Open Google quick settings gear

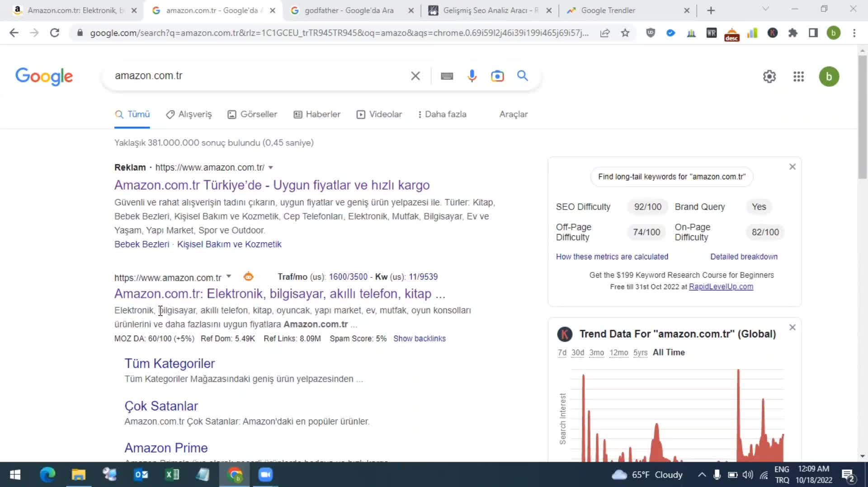pyautogui.click(x=769, y=76)
